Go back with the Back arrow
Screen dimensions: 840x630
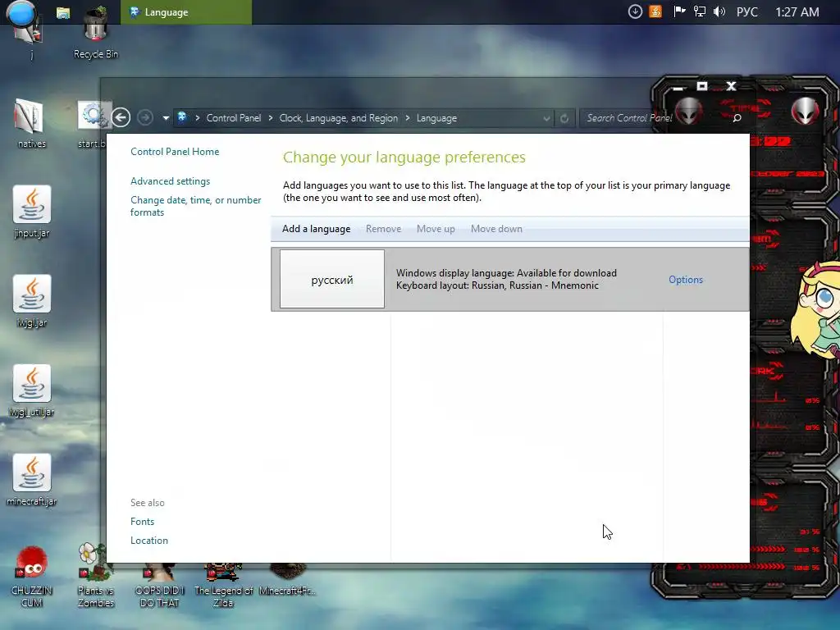point(121,117)
